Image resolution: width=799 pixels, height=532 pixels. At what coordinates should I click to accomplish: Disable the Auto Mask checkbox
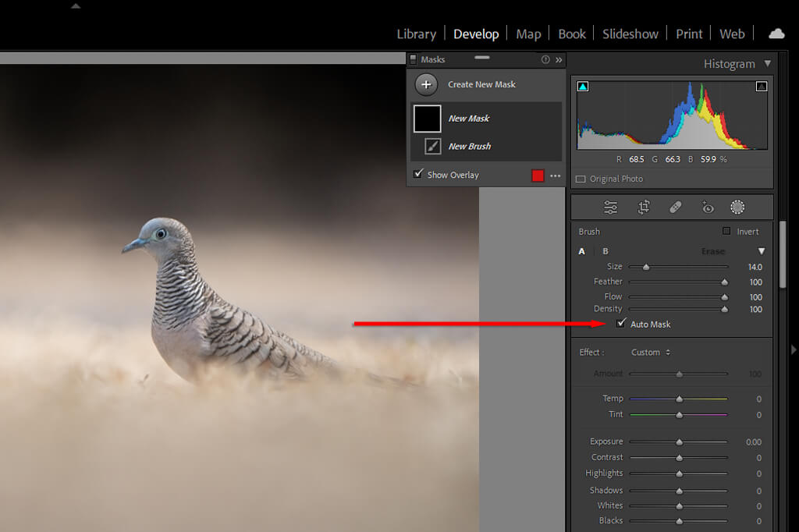621,324
